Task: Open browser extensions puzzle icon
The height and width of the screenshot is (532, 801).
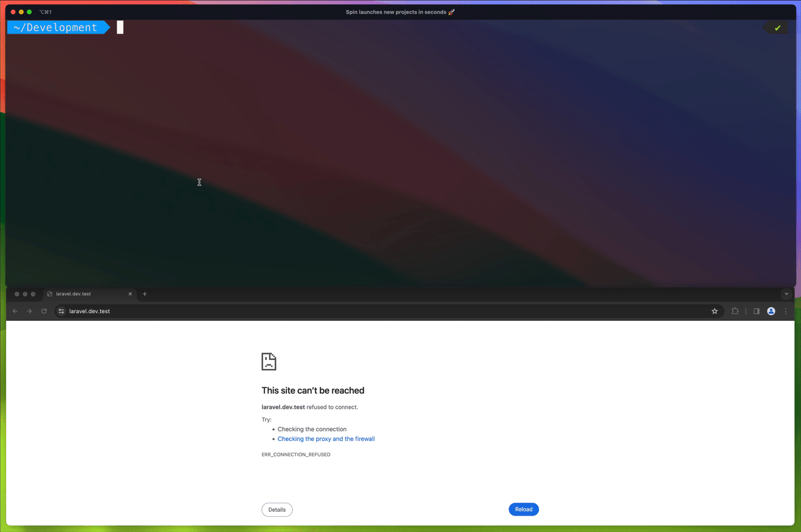Action: pyautogui.click(x=735, y=311)
